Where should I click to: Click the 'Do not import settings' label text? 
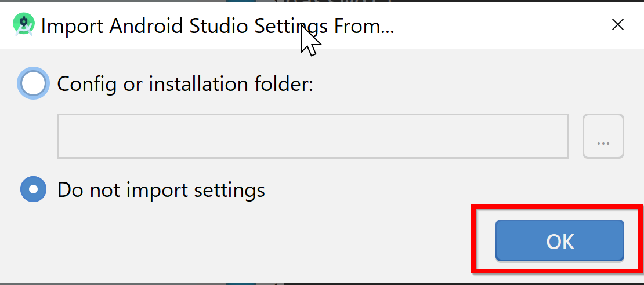coord(161,190)
